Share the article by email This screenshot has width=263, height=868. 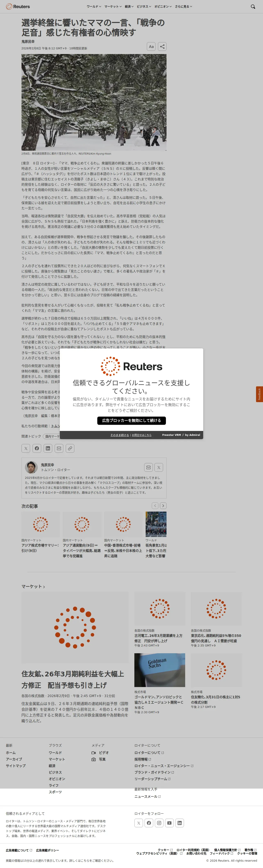pyautogui.click(x=59, y=448)
